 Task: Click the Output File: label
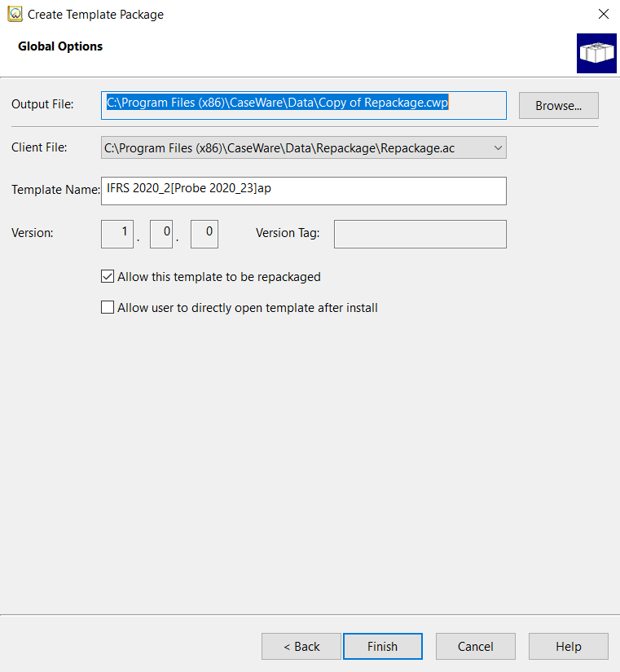point(42,104)
